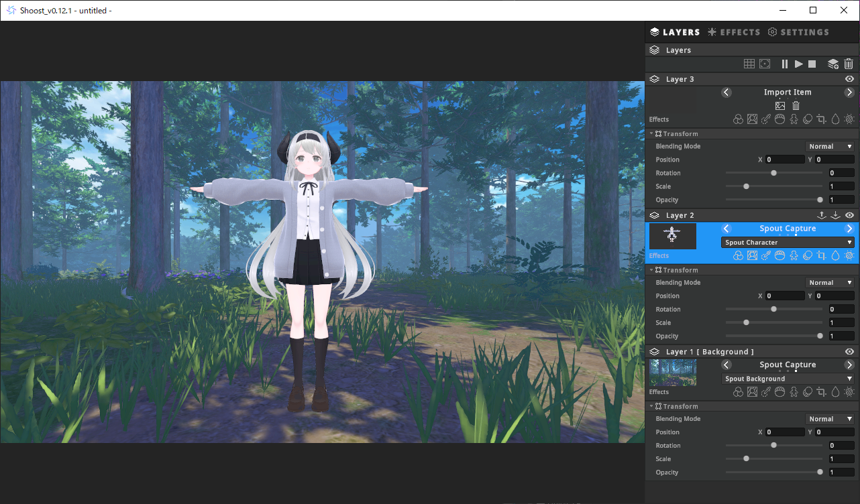Hide Layer 2 with its eye toggle
The width and height of the screenshot is (860, 504).
849,214
